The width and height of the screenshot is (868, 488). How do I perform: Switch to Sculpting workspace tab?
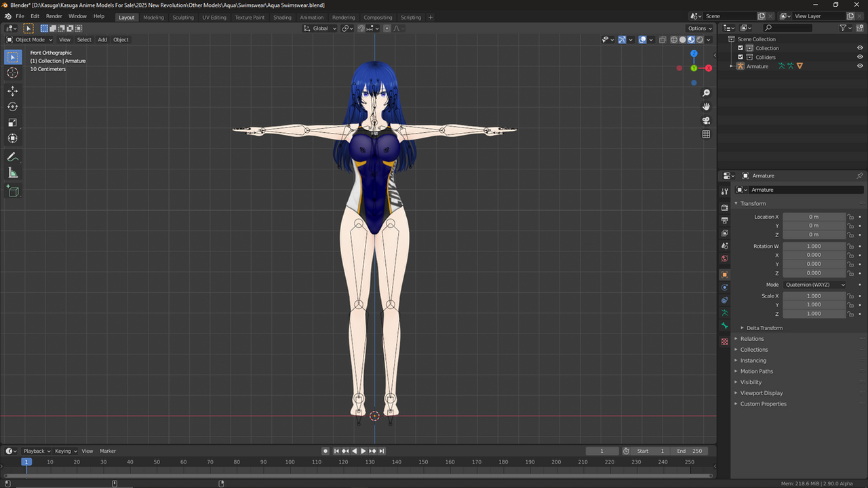click(x=182, y=17)
